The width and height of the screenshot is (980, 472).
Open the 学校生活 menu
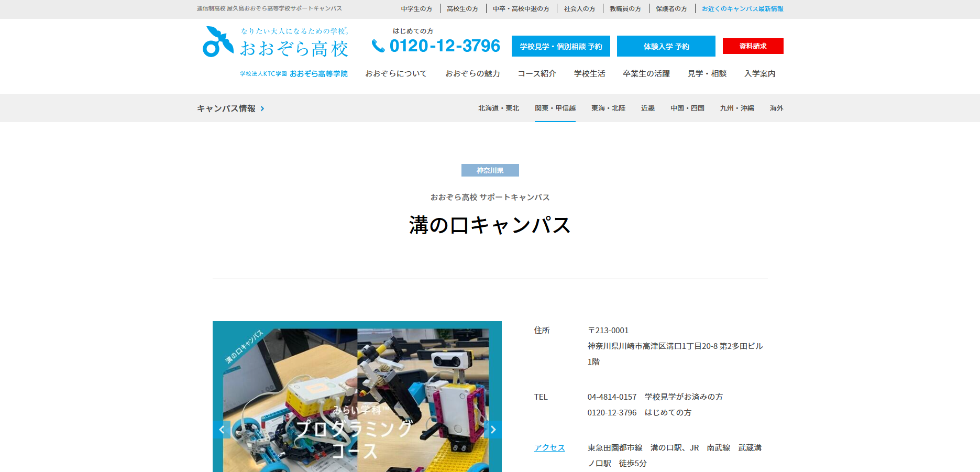tap(590, 73)
